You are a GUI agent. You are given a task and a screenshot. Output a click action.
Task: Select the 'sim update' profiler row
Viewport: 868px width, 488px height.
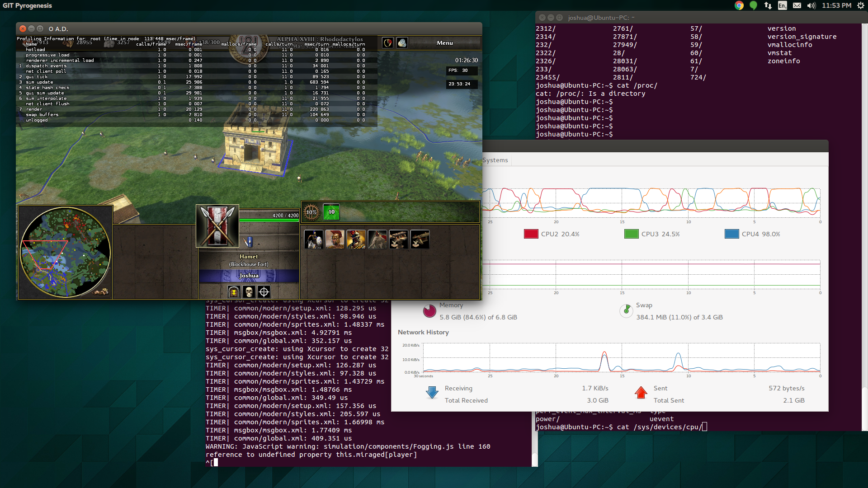[197, 82]
